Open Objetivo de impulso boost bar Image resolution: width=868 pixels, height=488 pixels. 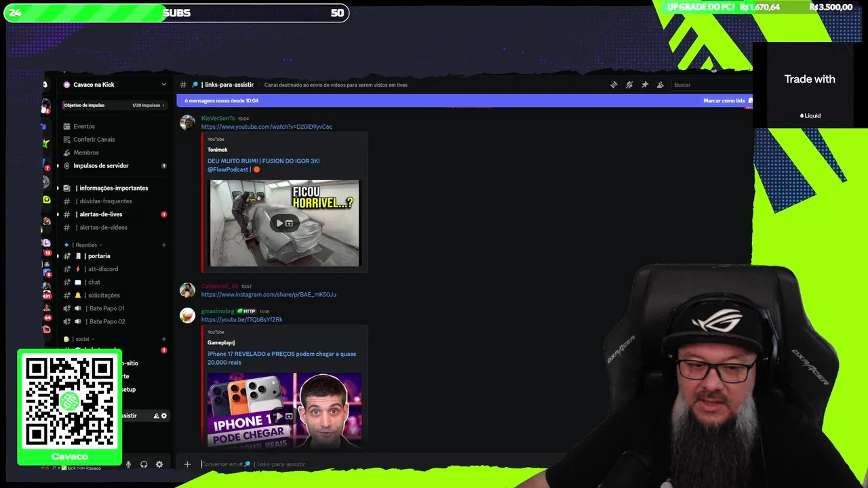(x=114, y=105)
